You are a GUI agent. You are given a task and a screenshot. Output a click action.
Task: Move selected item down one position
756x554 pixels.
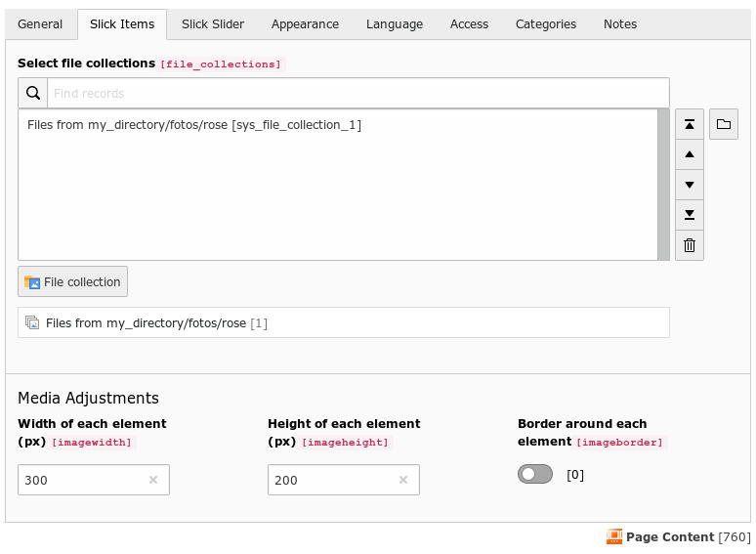(689, 185)
